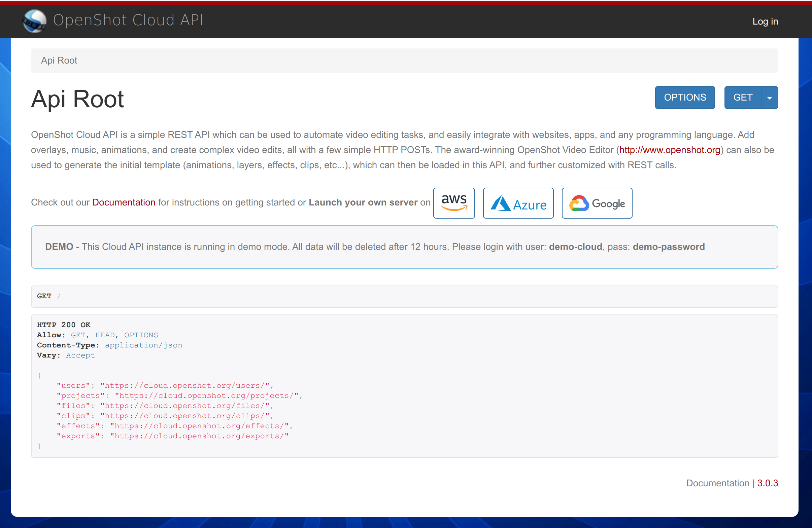Open the GET format dropdown arrow
The image size is (812, 528).
[770, 97]
